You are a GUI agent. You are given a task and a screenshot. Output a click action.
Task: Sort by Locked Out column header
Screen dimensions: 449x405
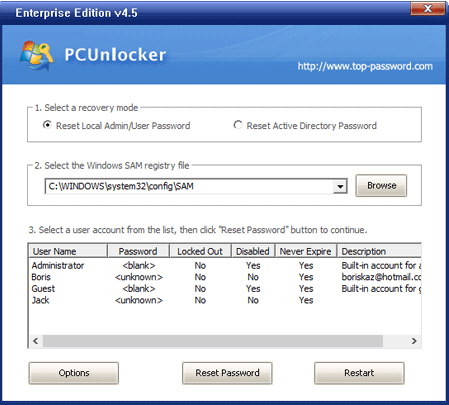[x=200, y=251]
